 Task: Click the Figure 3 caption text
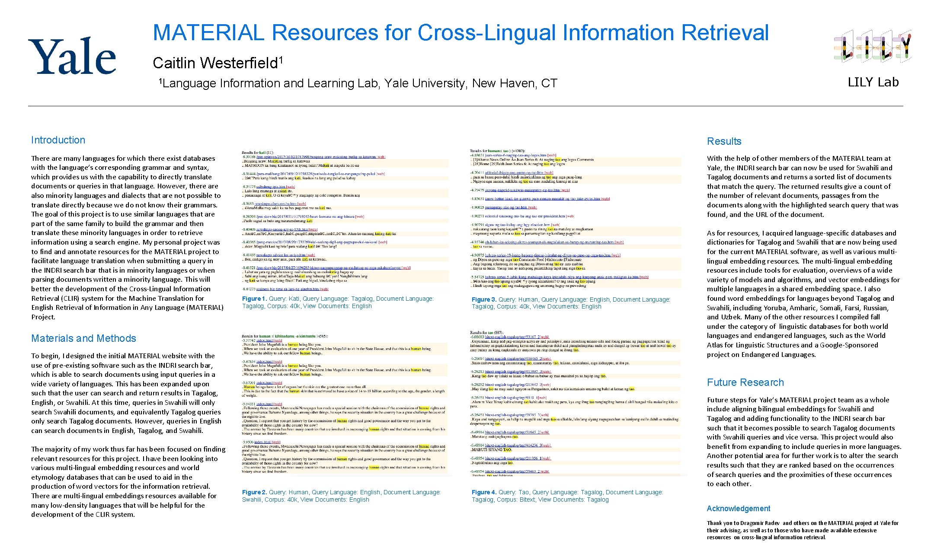click(x=570, y=303)
